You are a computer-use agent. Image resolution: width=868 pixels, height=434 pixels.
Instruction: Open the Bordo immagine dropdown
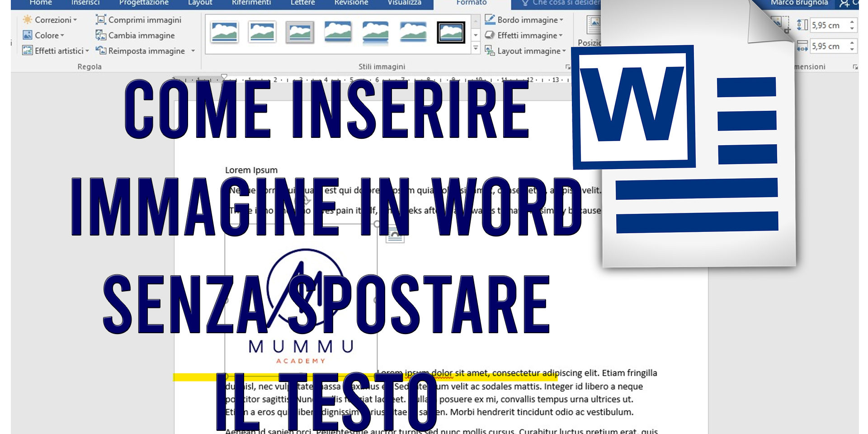[x=524, y=20]
